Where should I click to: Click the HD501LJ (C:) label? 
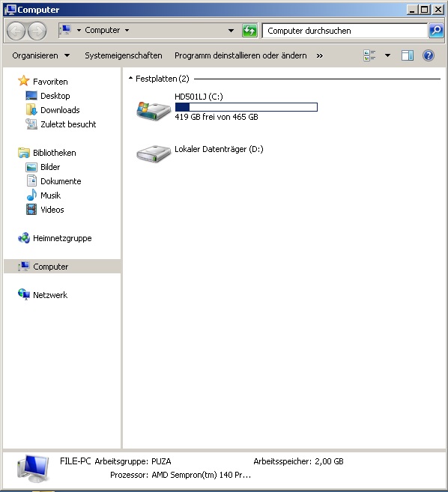(199, 97)
